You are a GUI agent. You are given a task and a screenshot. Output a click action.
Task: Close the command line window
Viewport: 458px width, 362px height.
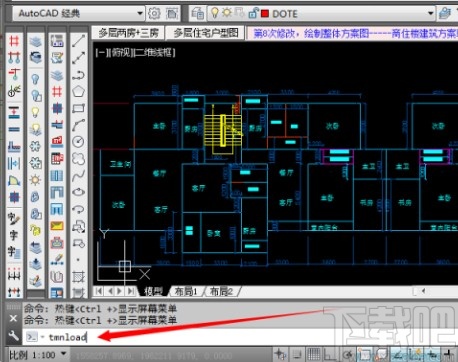click(x=13, y=319)
